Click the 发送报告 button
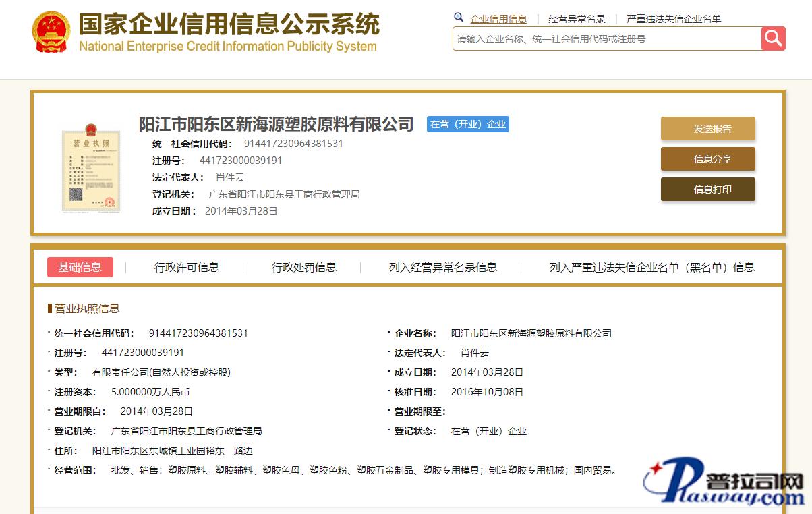The width and height of the screenshot is (812, 514). pyautogui.click(x=707, y=129)
